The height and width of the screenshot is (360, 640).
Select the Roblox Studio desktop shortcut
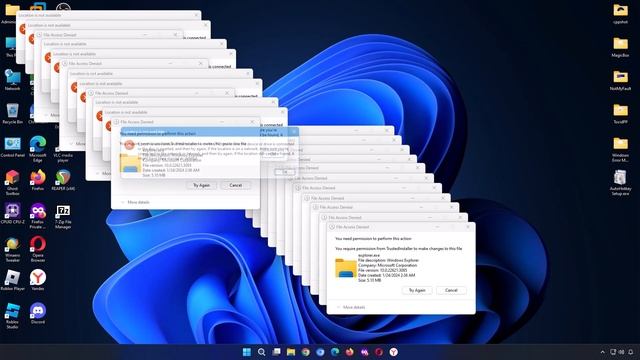point(12,317)
